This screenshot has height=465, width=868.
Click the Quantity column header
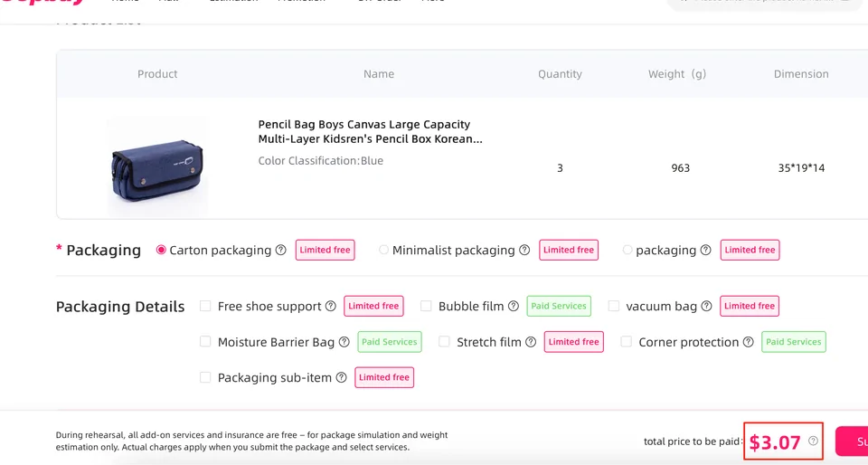click(x=560, y=74)
